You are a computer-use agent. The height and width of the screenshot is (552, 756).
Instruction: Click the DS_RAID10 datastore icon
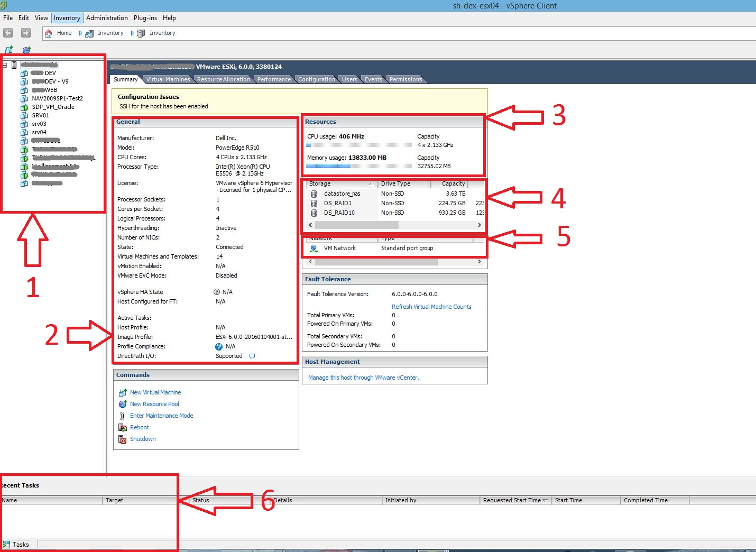[x=314, y=213]
